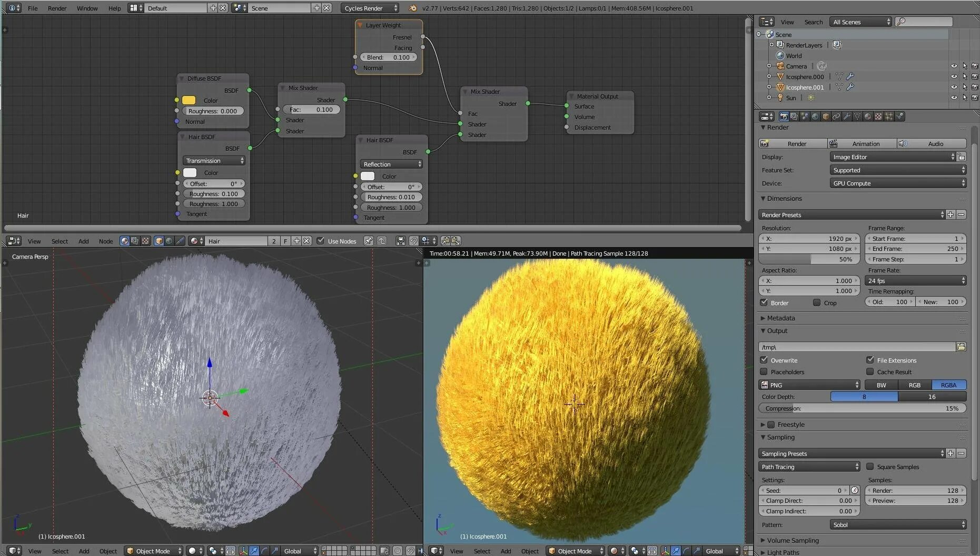This screenshot has width=980, height=556.
Task: Open the Texture properties checker tab
Action: [x=878, y=116]
